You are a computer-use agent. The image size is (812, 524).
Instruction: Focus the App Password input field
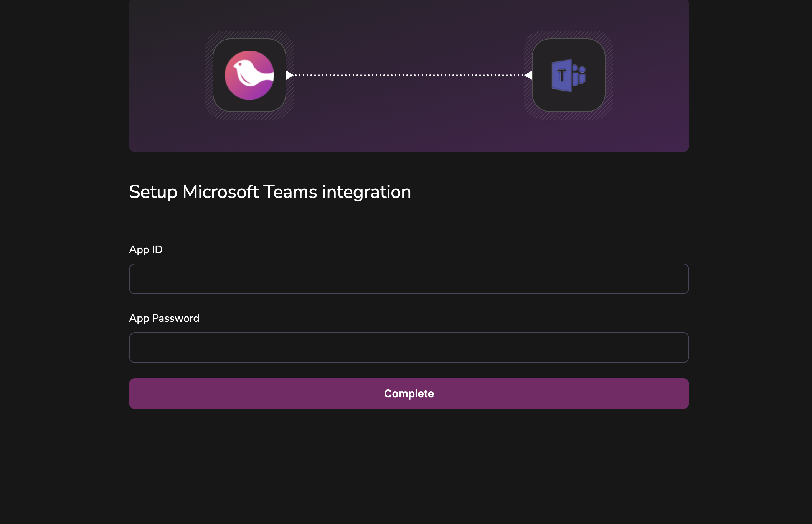pyautogui.click(x=409, y=348)
